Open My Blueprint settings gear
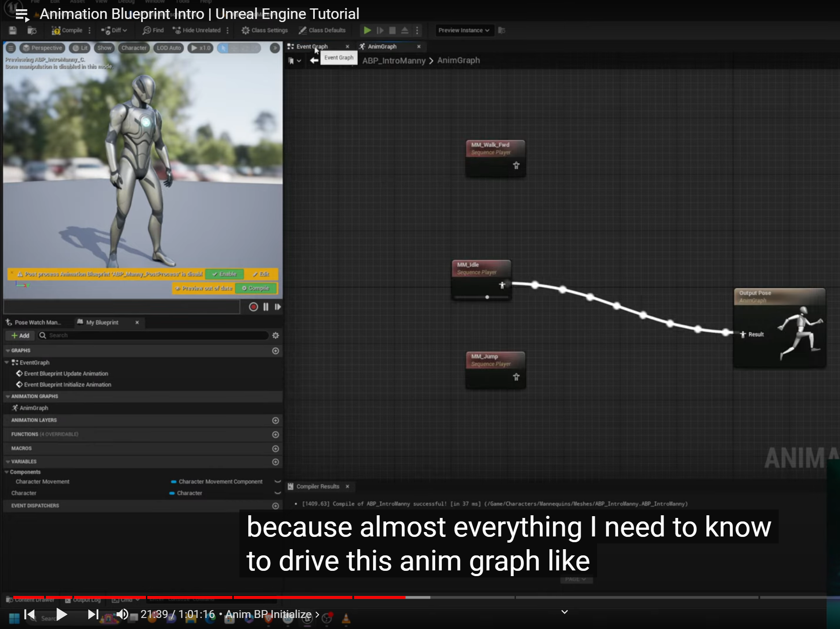The height and width of the screenshot is (629, 840). point(276,335)
